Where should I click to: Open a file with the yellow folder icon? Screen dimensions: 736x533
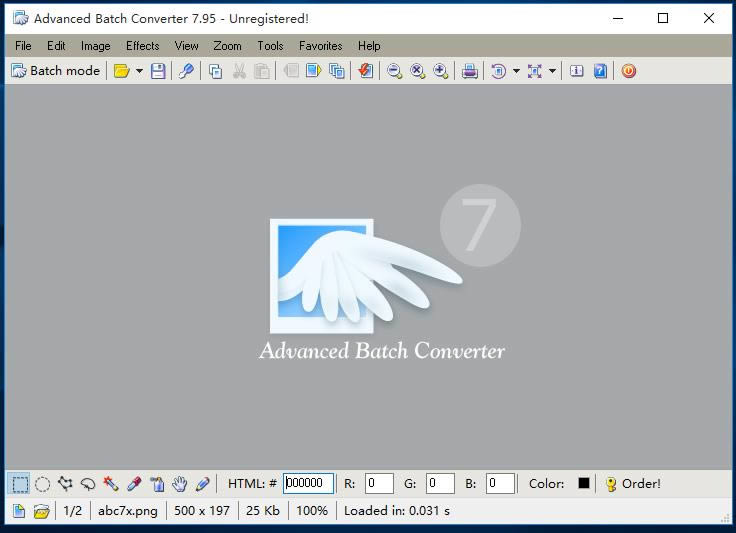(122, 71)
